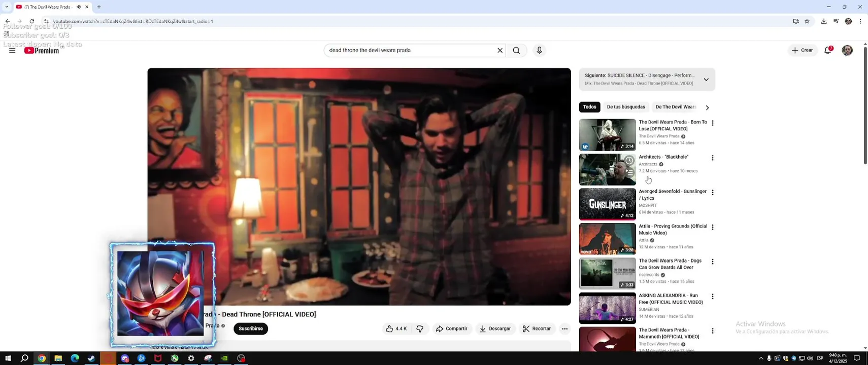This screenshot has width=868, height=365.
Task: Add Blackhole to queue via thumbnail icon
Action: click(629, 173)
